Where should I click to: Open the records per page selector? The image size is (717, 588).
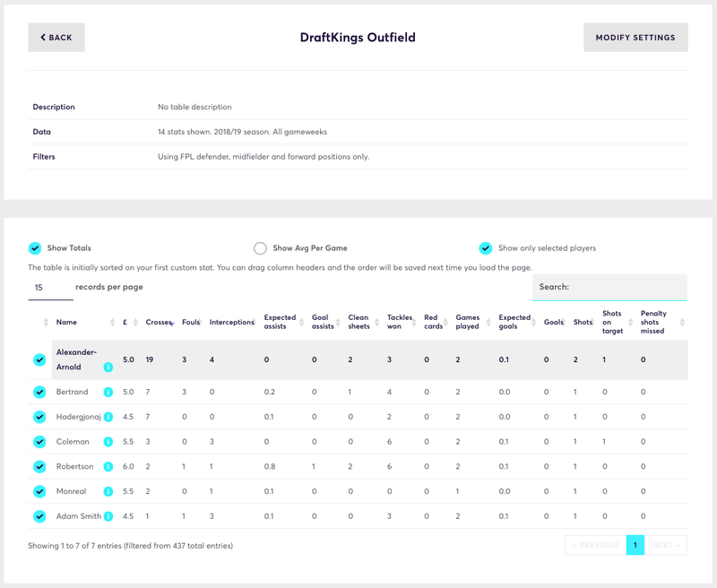pyautogui.click(x=50, y=288)
